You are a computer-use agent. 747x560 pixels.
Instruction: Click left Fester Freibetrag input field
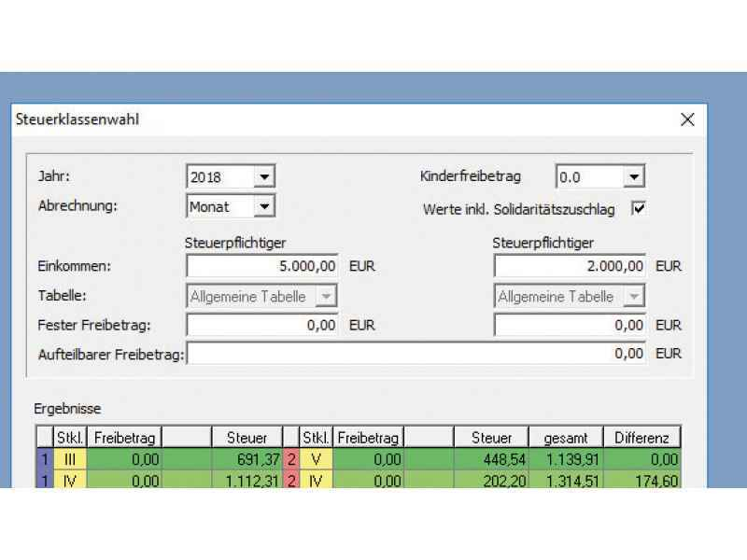(x=264, y=326)
